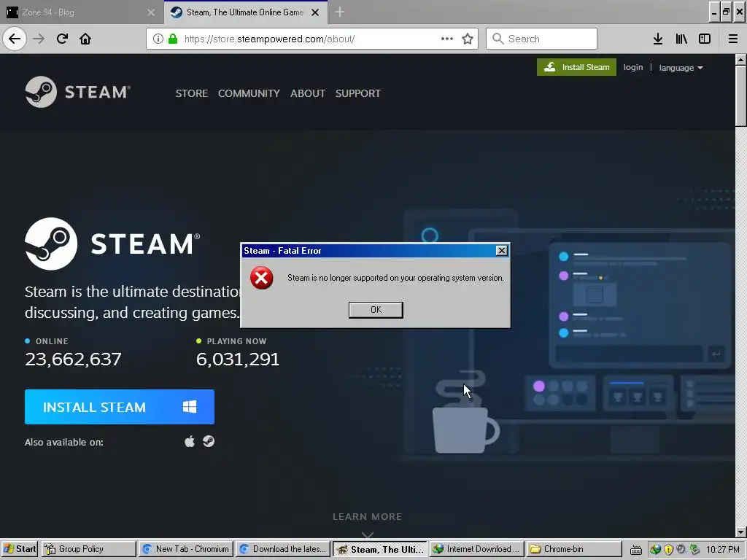Click scrollbar up arrow
The image size is (747, 560).
click(741, 60)
